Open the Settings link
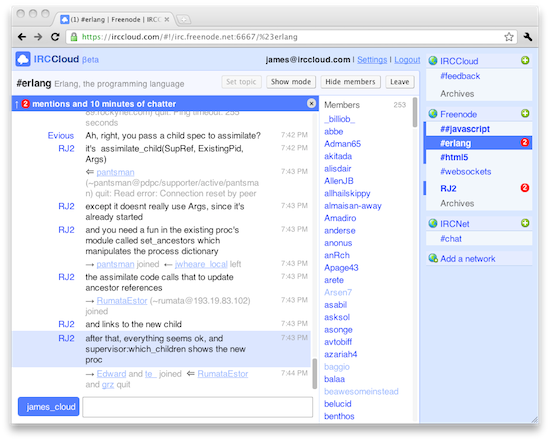Image resolution: width=550 pixels, height=441 pixels. pyautogui.click(x=372, y=60)
